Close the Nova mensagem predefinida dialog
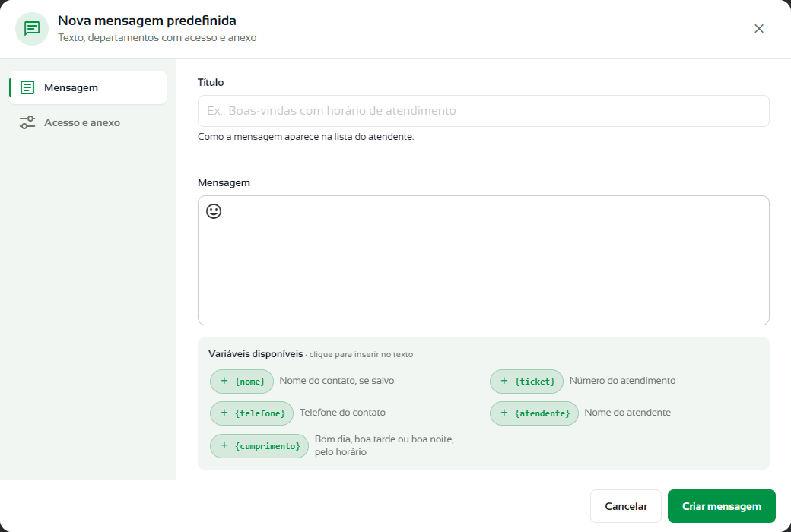Viewport: 791px width, 532px height. coord(759,29)
